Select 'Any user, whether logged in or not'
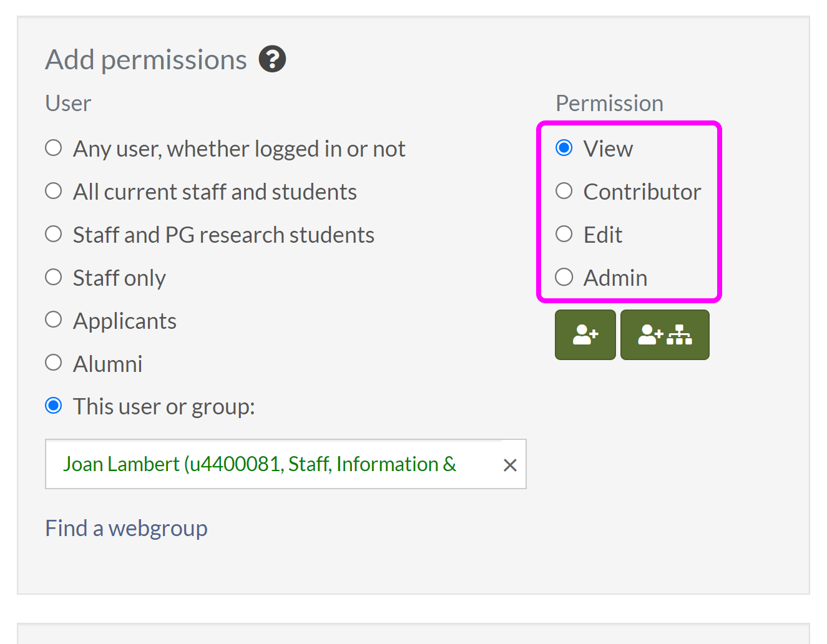The width and height of the screenshot is (827, 644). pos(54,149)
